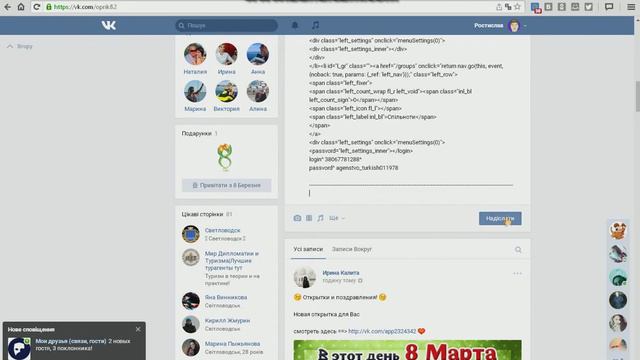Open the browser hamburger menu
Screen dimensions: 640x360
pyautogui.click(x=631, y=7)
